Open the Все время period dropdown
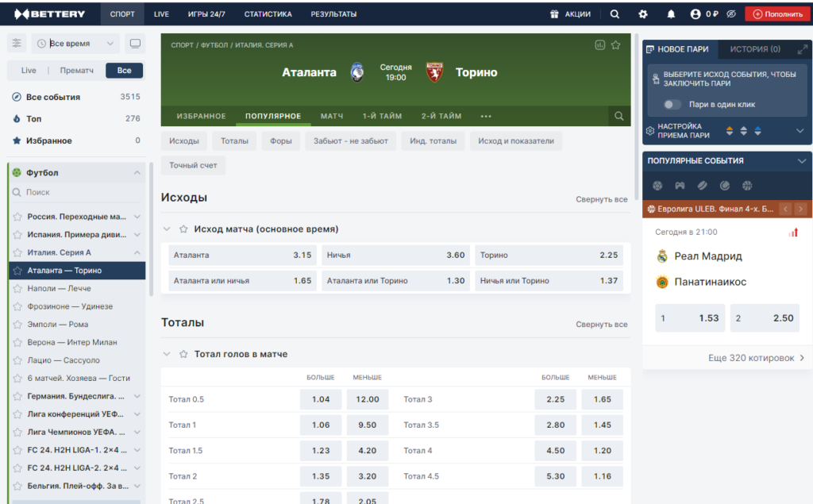Image resolution: width=813 pixels, height=504 pixels. (x=75, y=44)
